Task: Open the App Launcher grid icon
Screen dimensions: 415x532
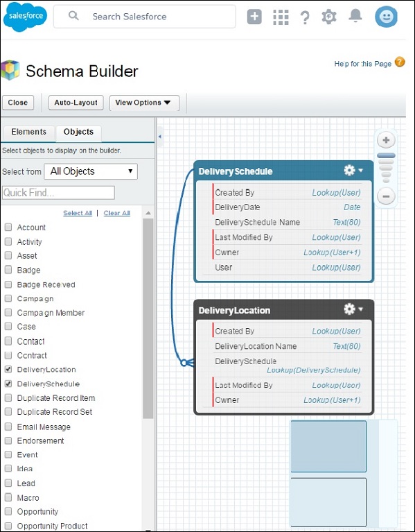Action: pyautogui.click(x=281, y=17)
